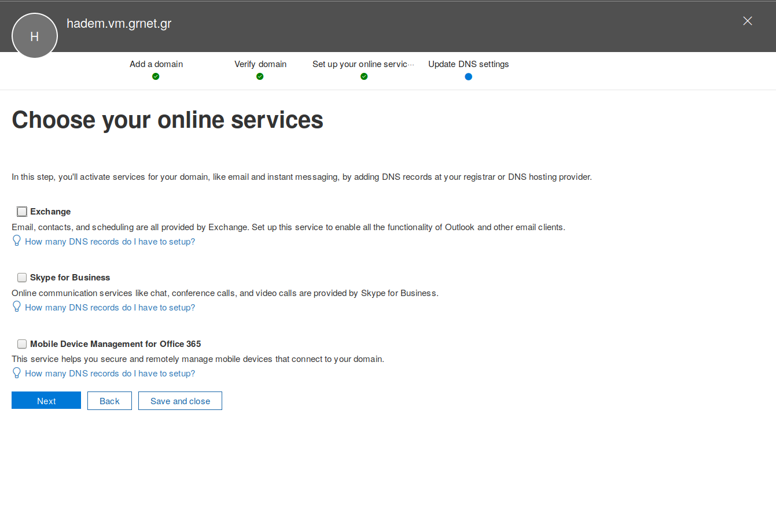Click green checkmark under Set up online services
This screenshot has width=776, height=532.
(x=364, y=76)
